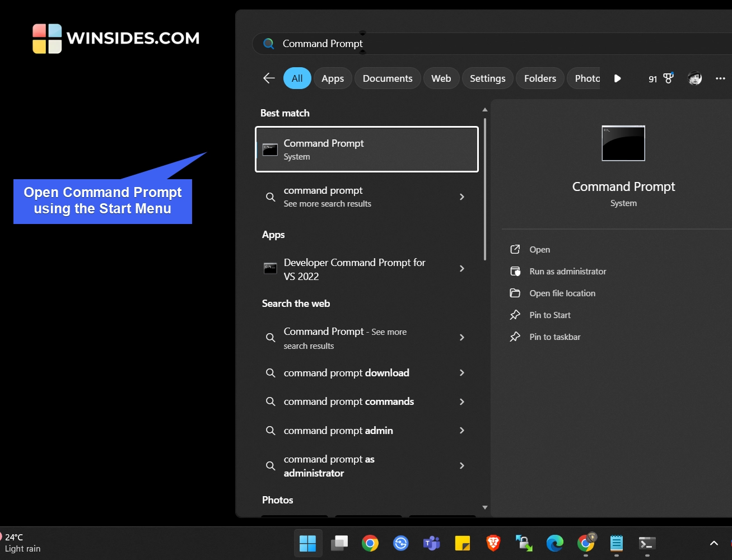Click Open file location option
The width and height of the screenshot is (732, 560).
coord(562,293)
